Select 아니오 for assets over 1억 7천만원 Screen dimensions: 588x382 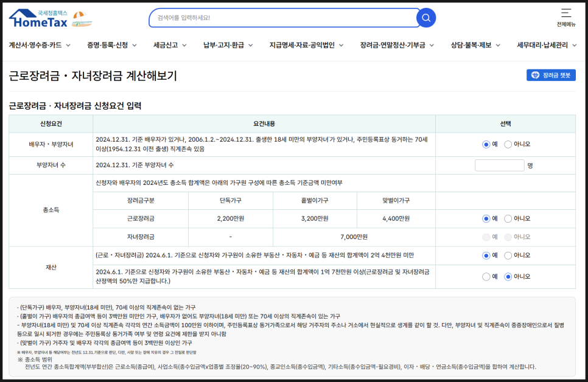pos(508,277)
